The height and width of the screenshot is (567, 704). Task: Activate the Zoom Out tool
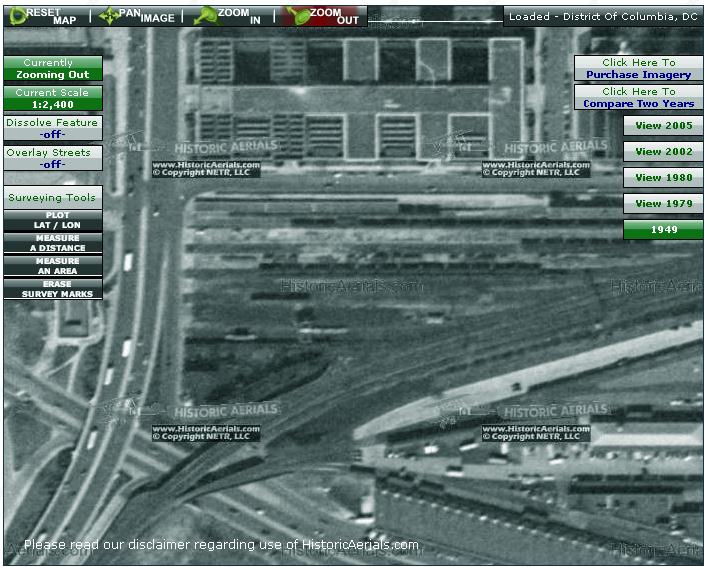pyautogui.click(x=323, y=15)
